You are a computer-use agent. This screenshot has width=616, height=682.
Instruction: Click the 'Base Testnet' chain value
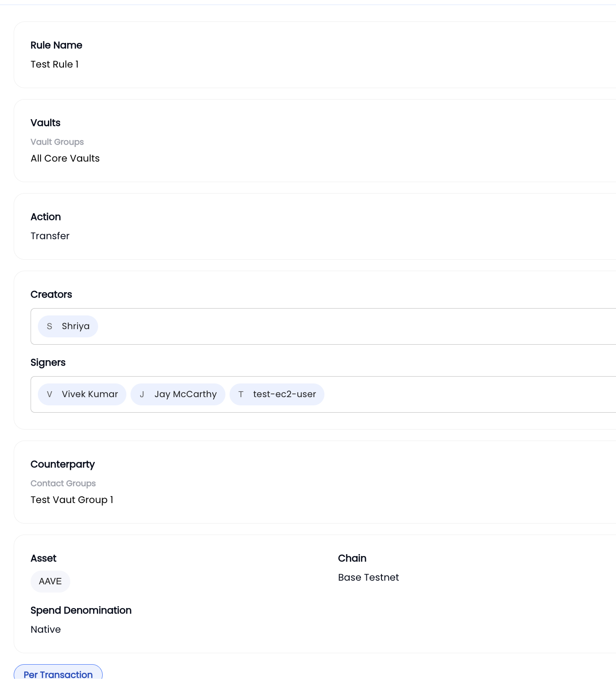[x=369, y=577]
